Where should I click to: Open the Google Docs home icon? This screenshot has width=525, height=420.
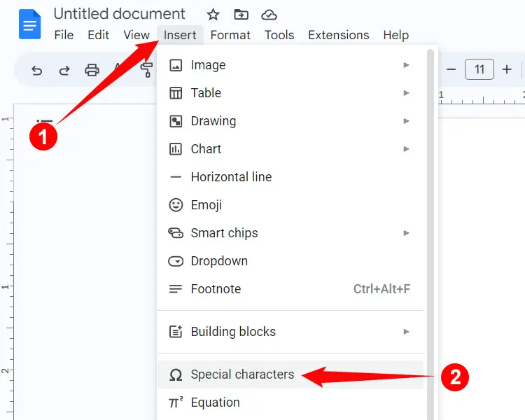[30, 25]
